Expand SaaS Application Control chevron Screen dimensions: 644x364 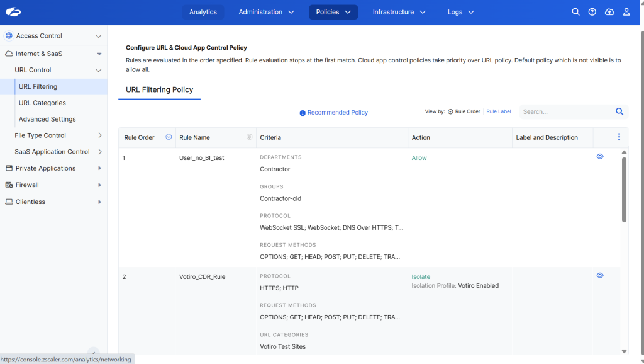point(100,152)
